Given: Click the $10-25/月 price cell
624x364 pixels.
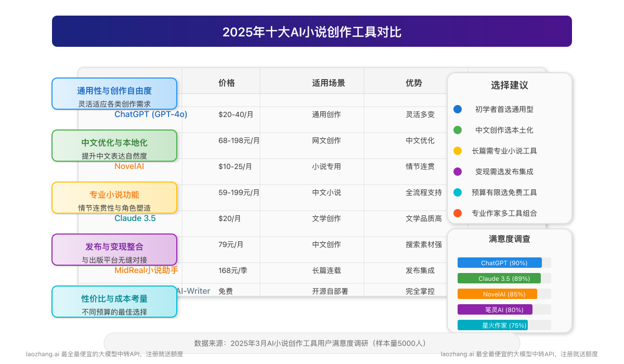Looking at the screenshot, I should coord(235,166).
